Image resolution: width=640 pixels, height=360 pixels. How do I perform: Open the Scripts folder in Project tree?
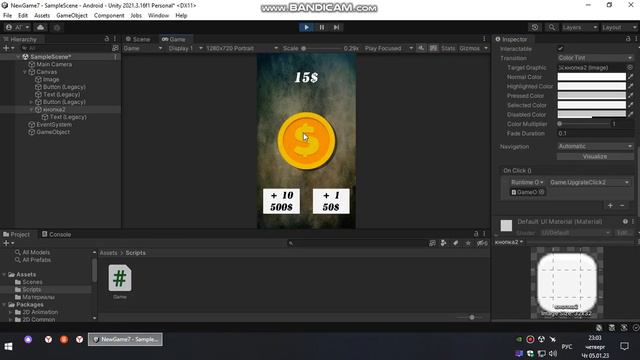(31, 289)
